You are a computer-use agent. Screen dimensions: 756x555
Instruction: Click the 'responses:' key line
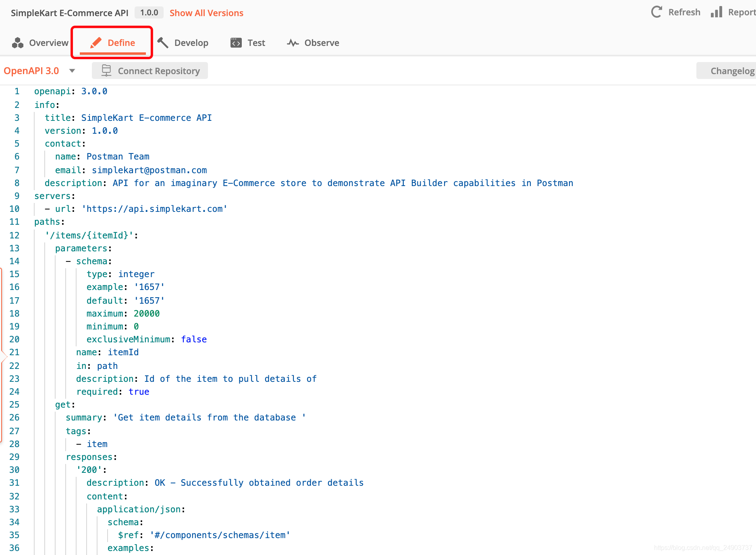pyautogui.click(x=91, y=457)
